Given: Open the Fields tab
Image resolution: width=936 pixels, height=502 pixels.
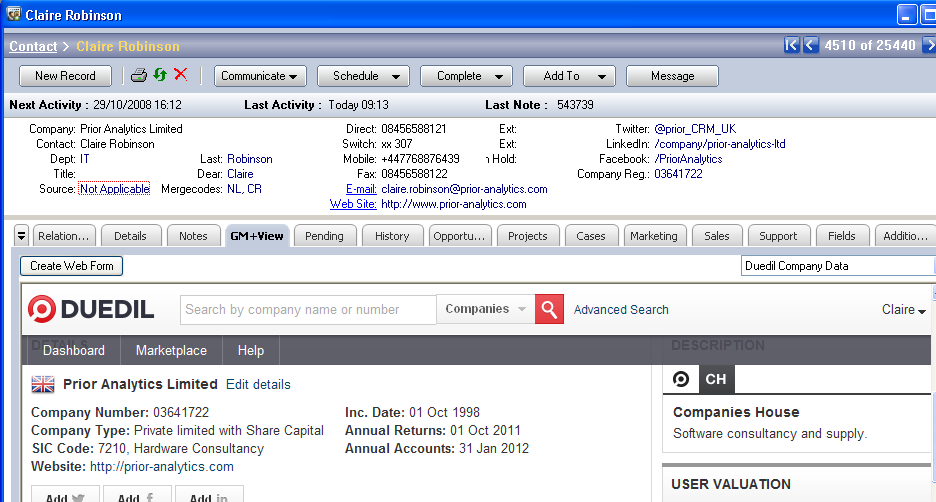Looking at the screenshot, I should tap(842, 236).
